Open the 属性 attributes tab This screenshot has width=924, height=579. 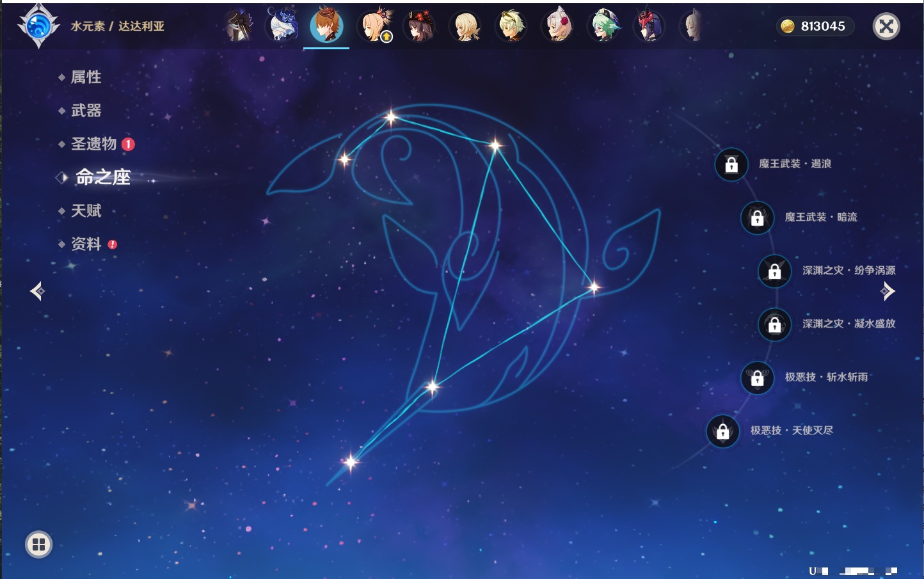click(x=86, y=77)
